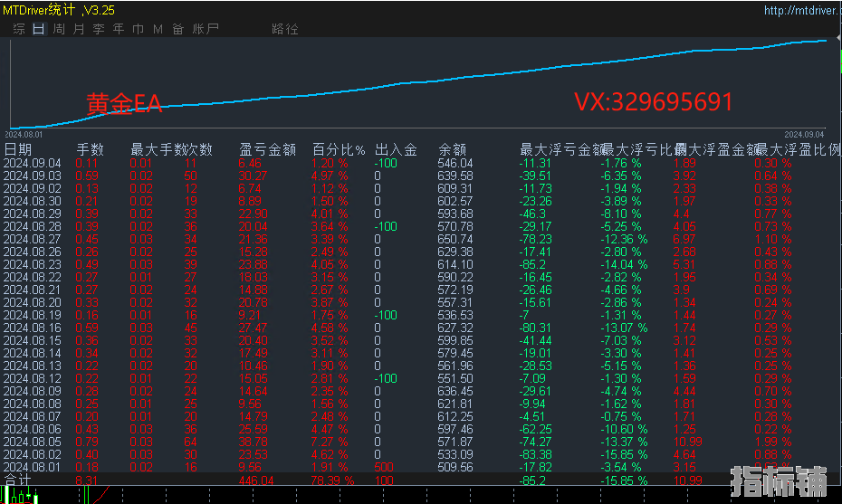Open the http://mtdriver website link
The width and height of the screenshot is (842, 504).
click(x=802, y=11)
